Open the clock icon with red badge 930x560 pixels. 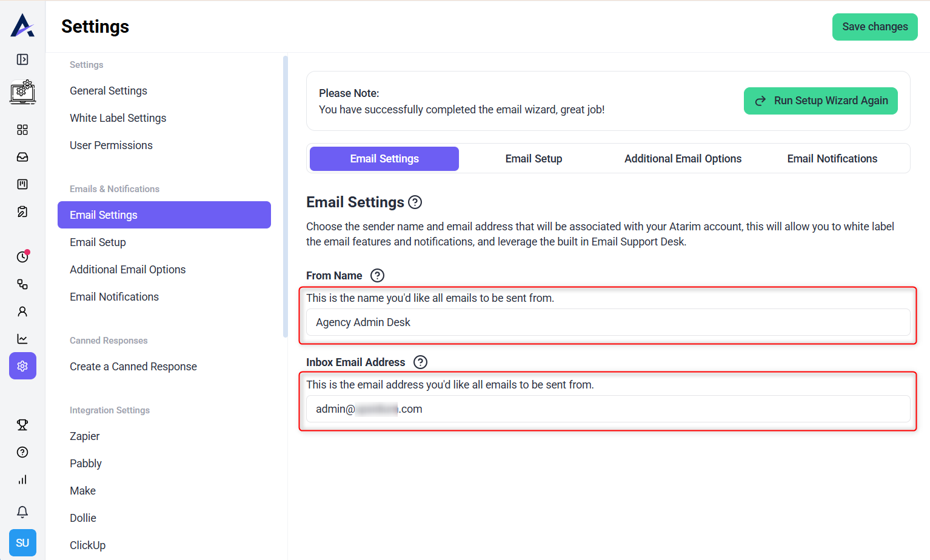(x=22, y=256)
